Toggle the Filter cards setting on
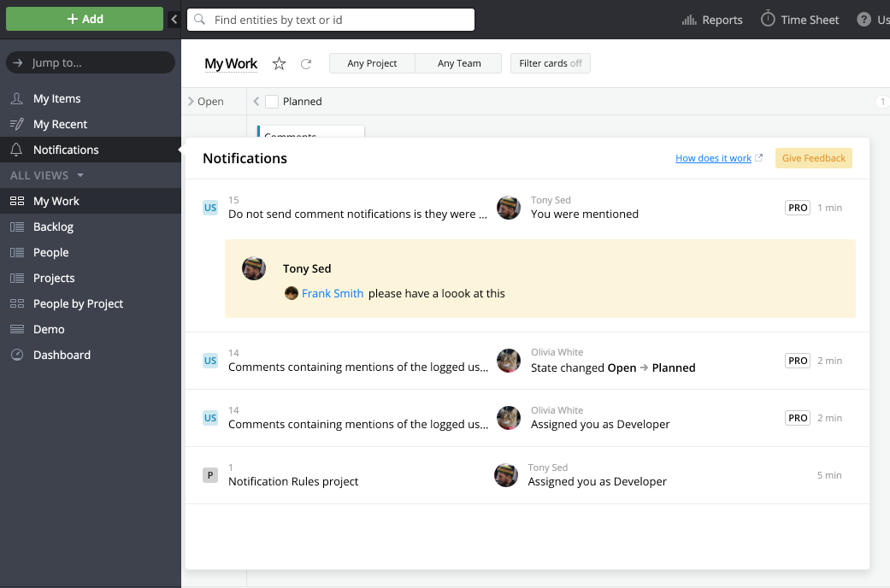 [550, 62]
